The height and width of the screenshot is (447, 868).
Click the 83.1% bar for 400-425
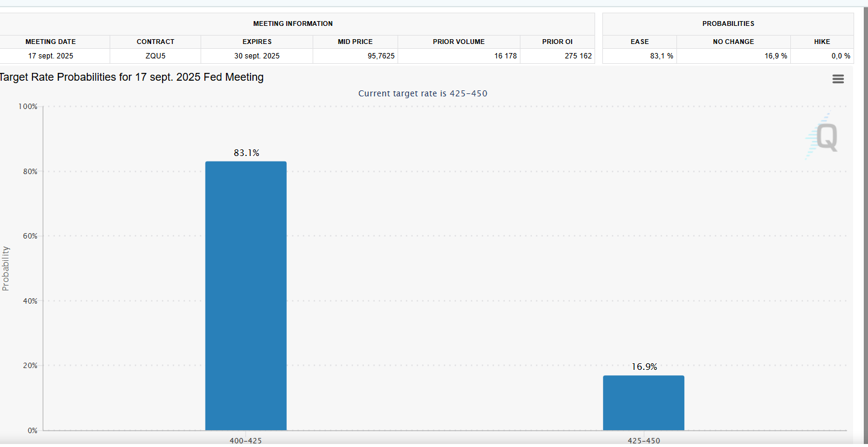(246, 296)
